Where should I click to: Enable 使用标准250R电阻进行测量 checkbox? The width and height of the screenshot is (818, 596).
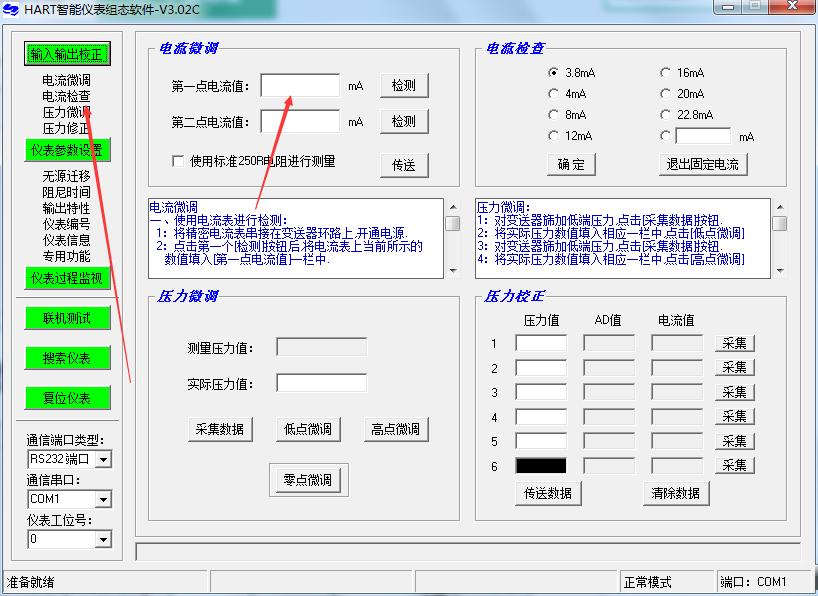[179, 161]
